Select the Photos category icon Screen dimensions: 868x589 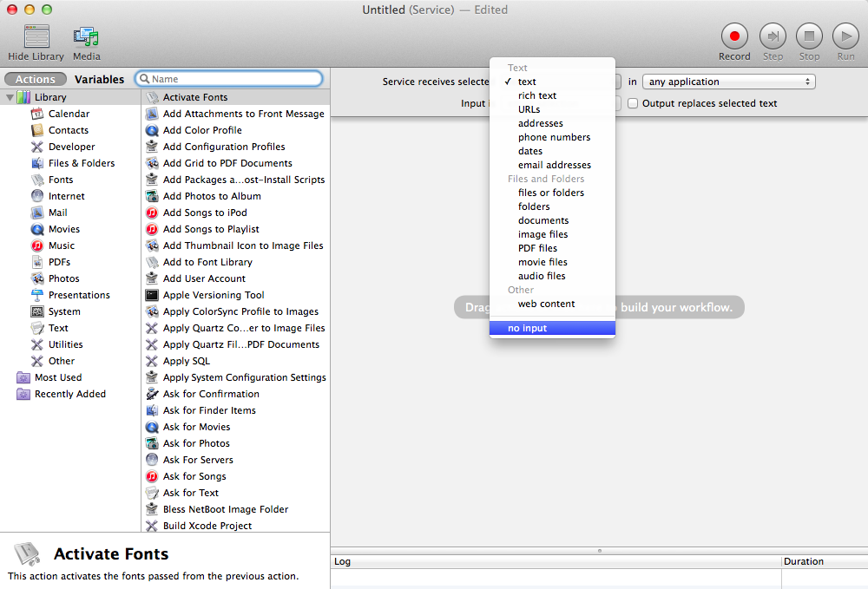[37, 278]
